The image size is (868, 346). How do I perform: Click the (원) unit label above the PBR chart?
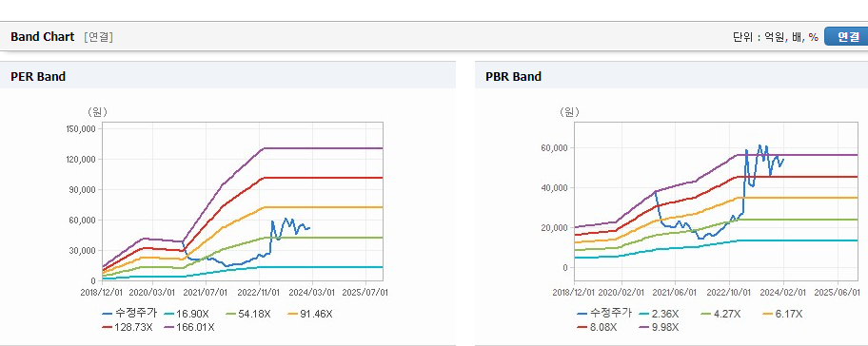pyautogui.click(x=568, y=112)
